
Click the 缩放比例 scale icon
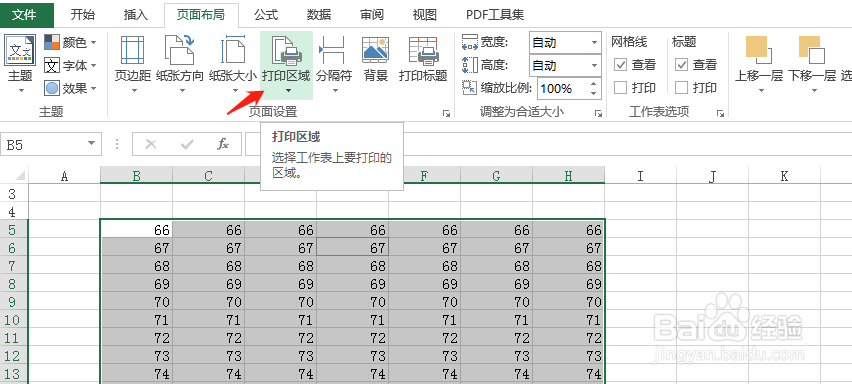click(468, 87)
